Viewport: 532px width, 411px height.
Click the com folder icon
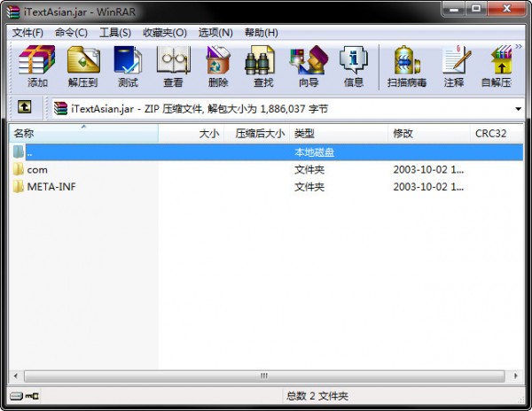(x=19, y=169)
